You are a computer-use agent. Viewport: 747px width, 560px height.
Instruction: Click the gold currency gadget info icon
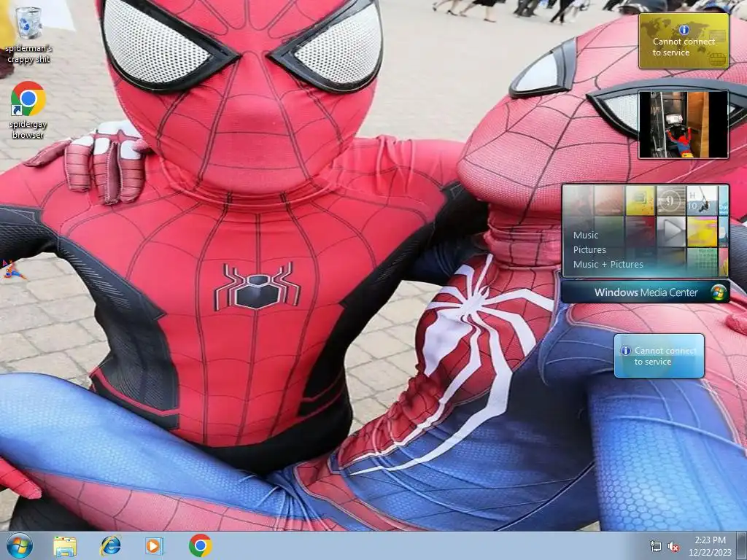coord(684,30)
